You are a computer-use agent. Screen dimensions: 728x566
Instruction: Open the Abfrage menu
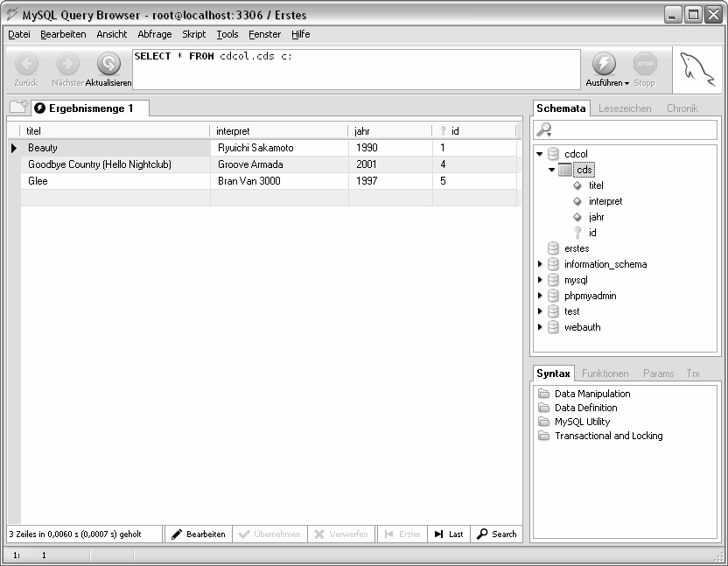(x=154, y=34)
